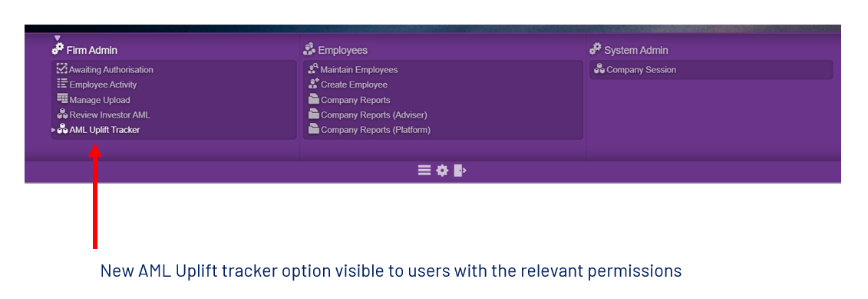Click the AML Uplift Tracker icon
This screenshot has height=299, width=868.
coord(62,130)
